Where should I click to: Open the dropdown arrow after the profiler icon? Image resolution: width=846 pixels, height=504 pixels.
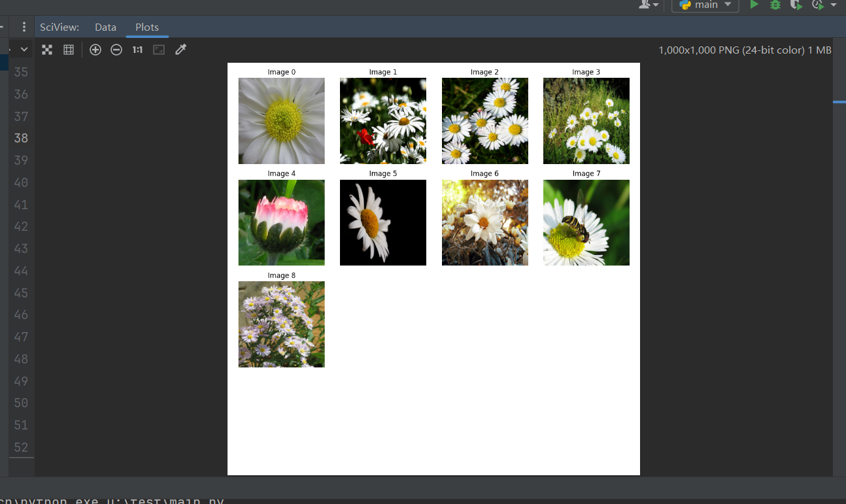click(833, 5)
